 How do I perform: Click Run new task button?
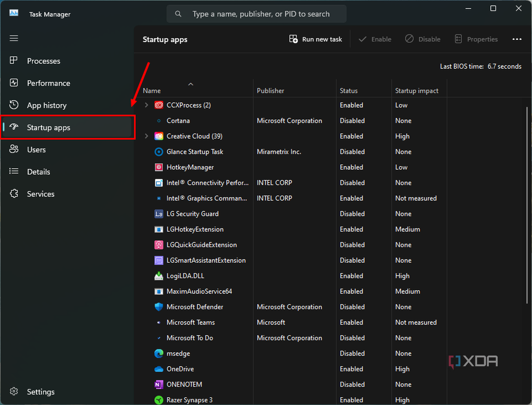point(315,39)
